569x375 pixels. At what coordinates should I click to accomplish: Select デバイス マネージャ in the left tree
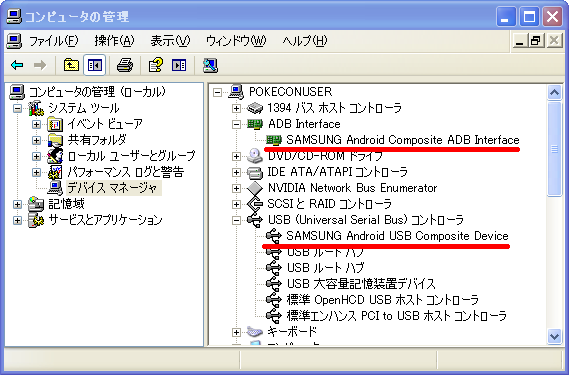(112, 188)
